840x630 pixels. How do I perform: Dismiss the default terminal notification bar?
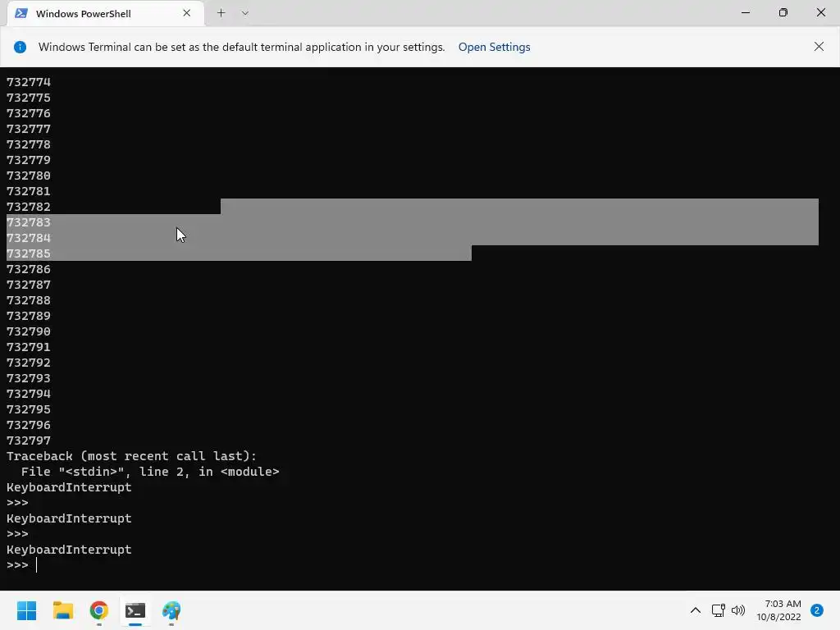(819, 47)
